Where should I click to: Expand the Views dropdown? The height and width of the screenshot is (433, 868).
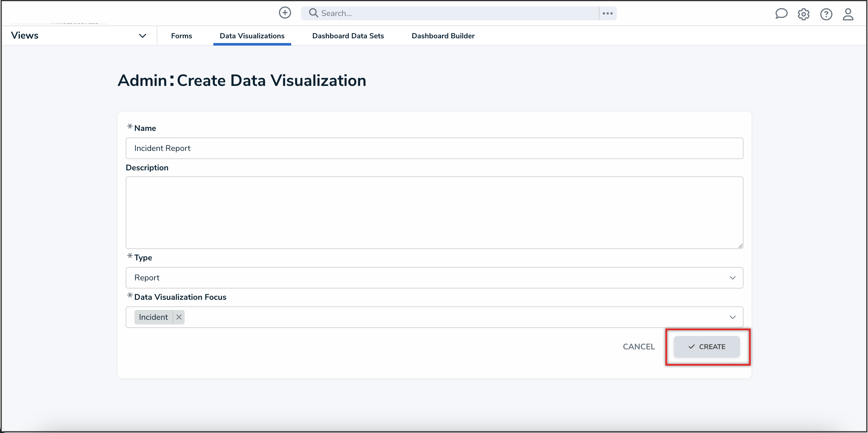click(x=143, y=36)
